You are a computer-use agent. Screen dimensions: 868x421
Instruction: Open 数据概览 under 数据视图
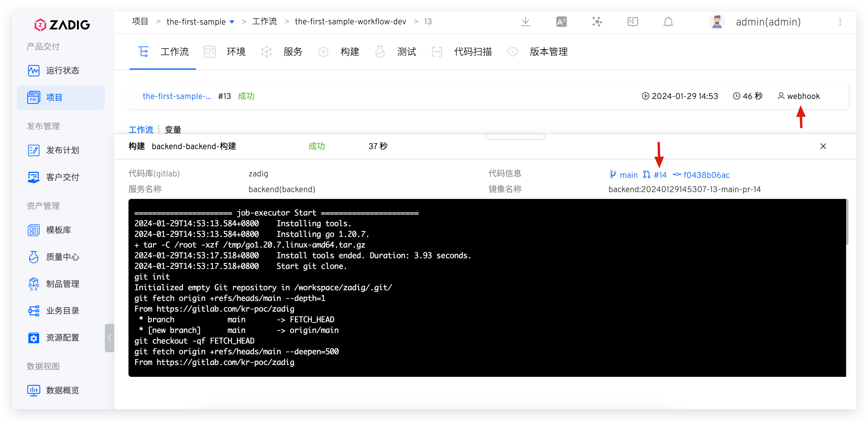tap(63, 390)
